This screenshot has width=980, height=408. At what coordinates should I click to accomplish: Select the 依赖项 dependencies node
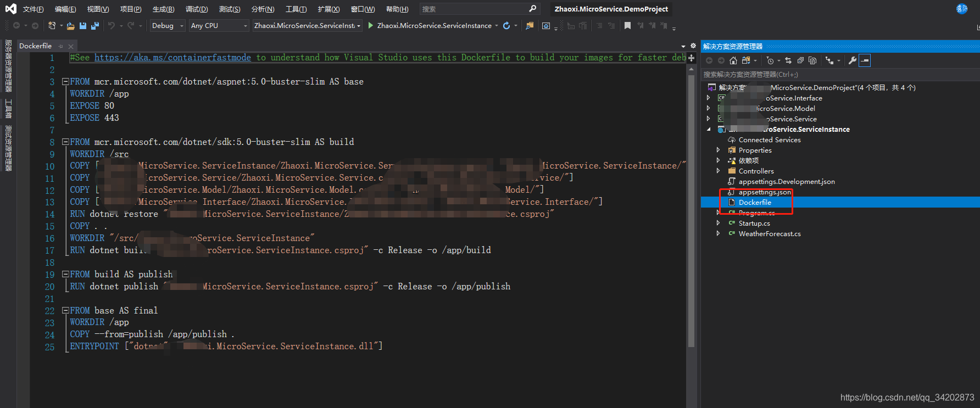click(x=749, y=160)
